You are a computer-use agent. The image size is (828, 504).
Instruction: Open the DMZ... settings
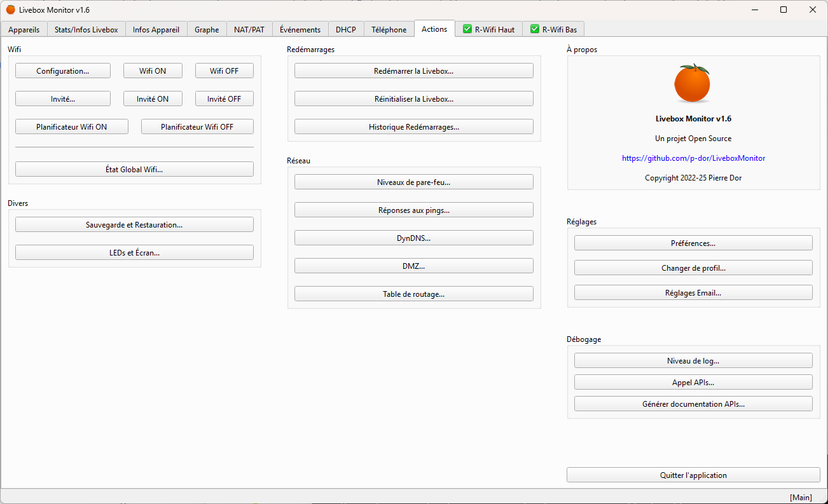(414, 266)
